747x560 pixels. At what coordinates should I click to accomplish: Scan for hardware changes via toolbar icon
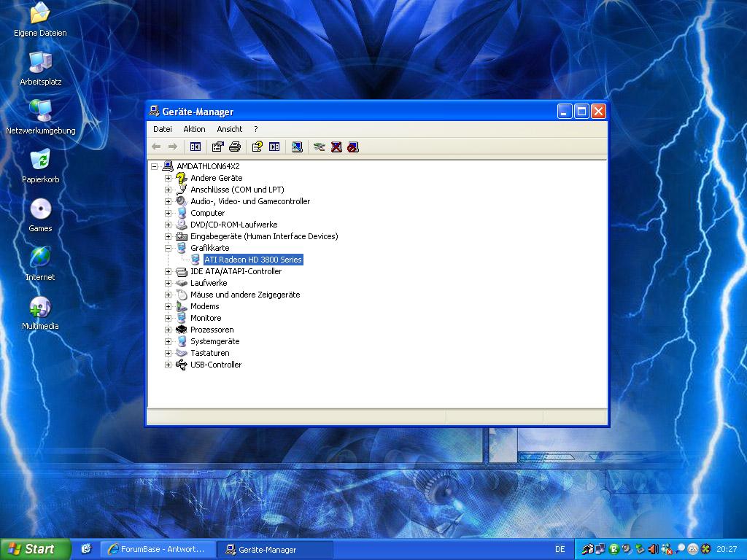[297, 147]
